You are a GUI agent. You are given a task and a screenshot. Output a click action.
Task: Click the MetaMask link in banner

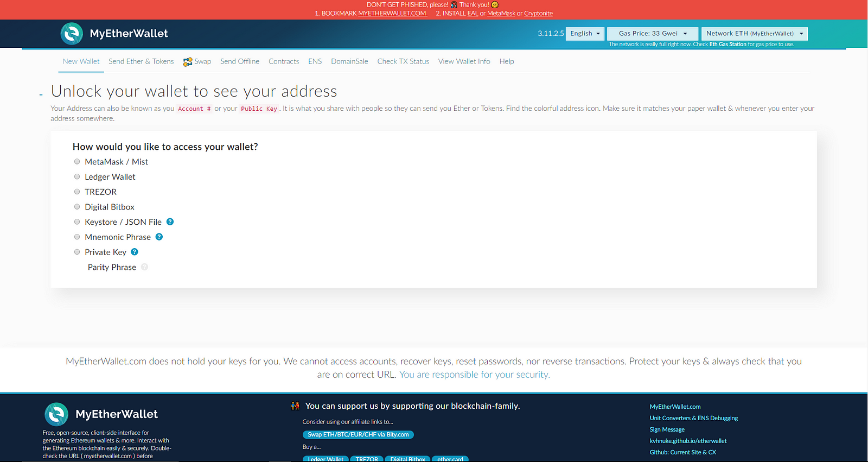[501, 14]
